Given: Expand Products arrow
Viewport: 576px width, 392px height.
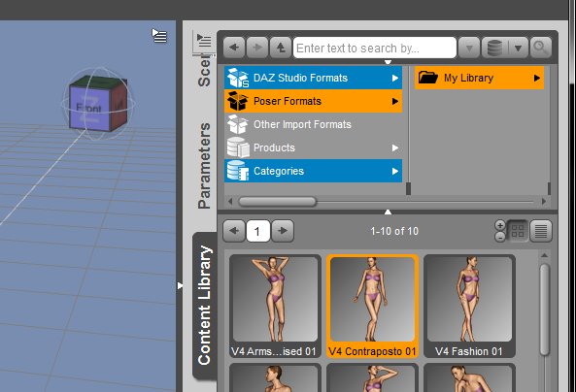Looking at the screenshot, I should click(x=395, y=147).
